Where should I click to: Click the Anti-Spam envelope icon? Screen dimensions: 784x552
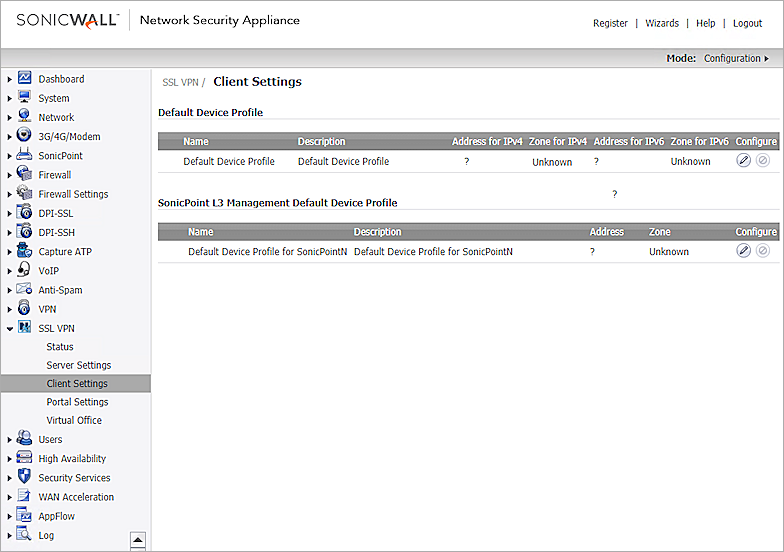tap(25, 290)
